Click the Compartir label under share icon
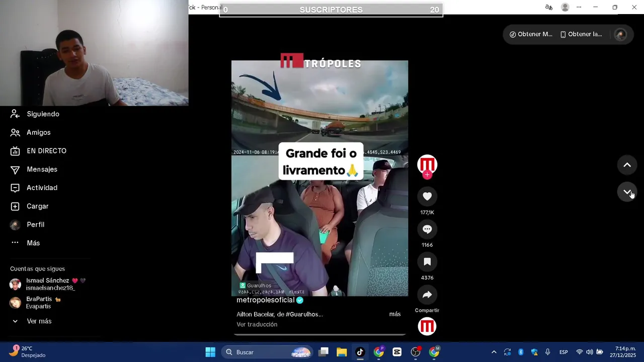The width and height of the screenshot is (644, 362). tap(427, 311)
